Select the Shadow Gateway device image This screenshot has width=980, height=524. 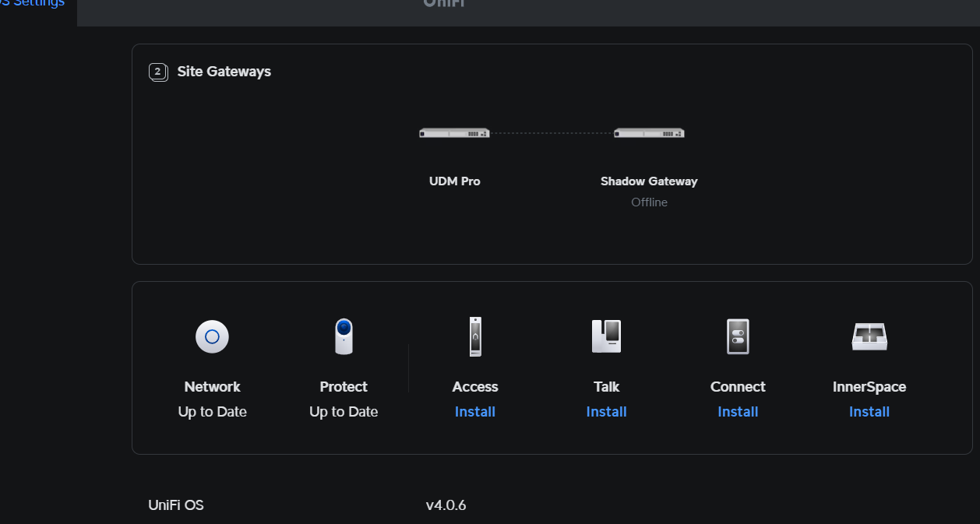tap(649, 133)
